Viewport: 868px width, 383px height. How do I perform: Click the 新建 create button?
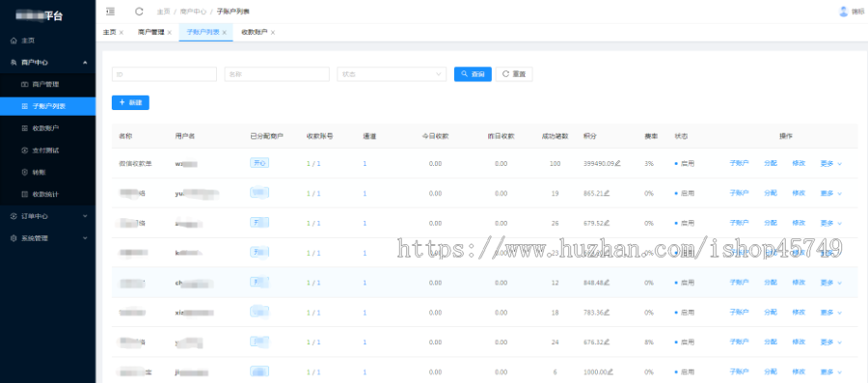point(130,102)
